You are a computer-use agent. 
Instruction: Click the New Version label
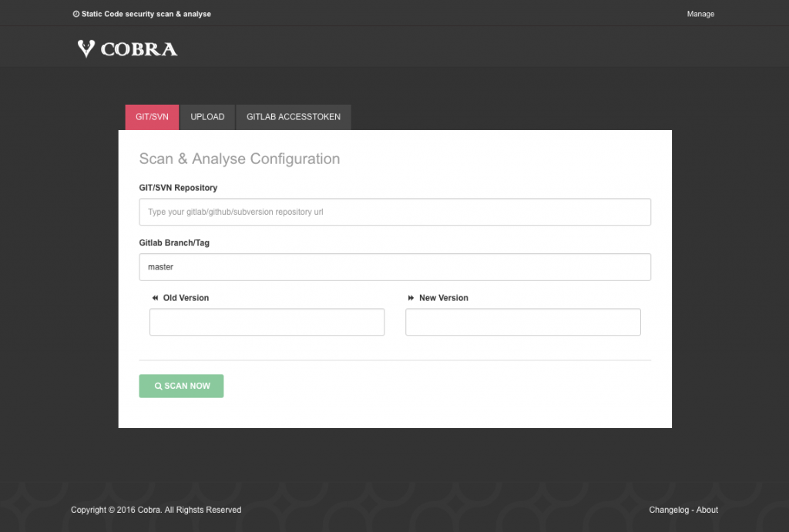click(x=443, y=298)
